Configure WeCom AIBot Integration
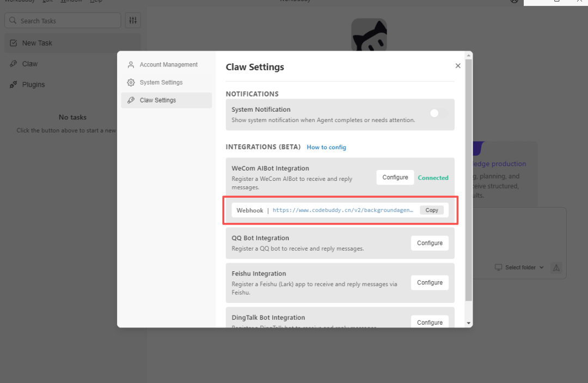Image resolution: width=588 pixels, height=383 pixels. pyautogui.click(x=395, y=178)
